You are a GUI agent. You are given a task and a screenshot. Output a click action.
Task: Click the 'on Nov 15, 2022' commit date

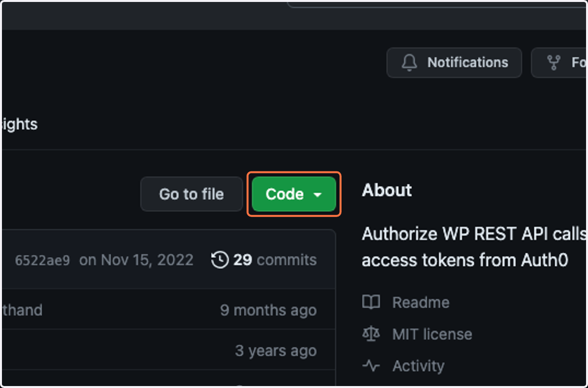click(x=136, y=260)
